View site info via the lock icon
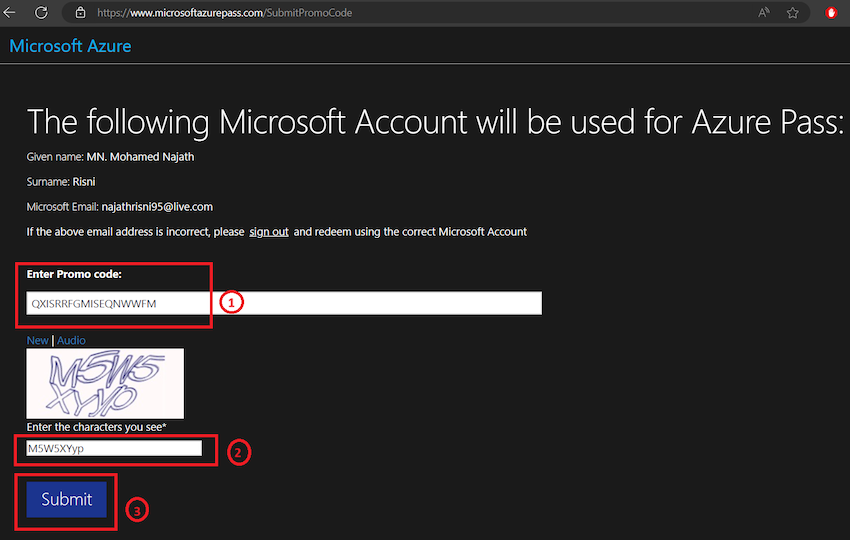850x540 pixels. pyautogui.click(x=80, y=12)
